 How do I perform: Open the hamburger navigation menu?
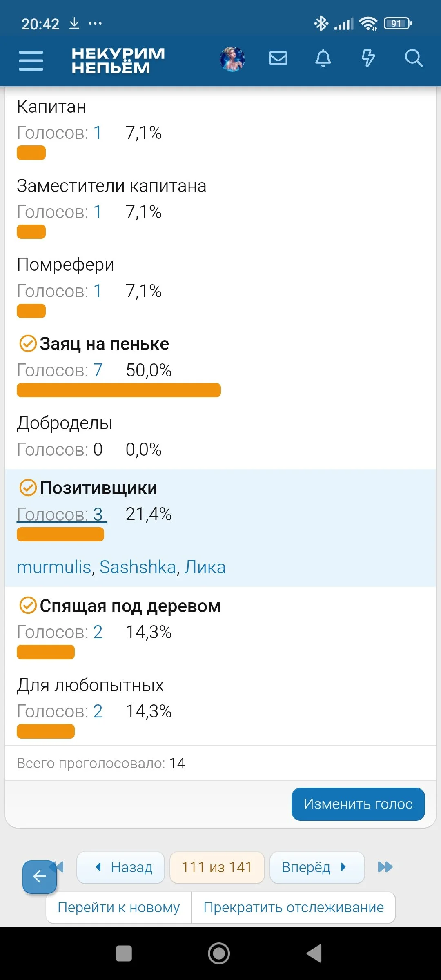click(31, 60)
